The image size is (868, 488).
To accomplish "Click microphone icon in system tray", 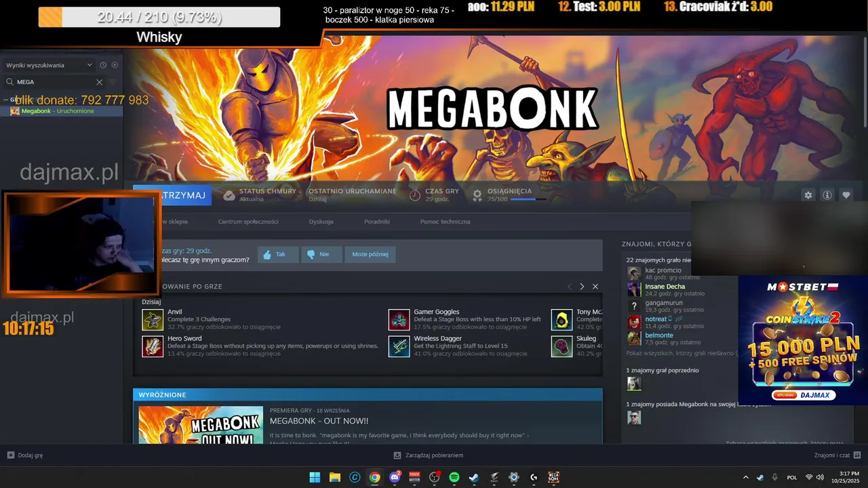I will pos(774,477).
